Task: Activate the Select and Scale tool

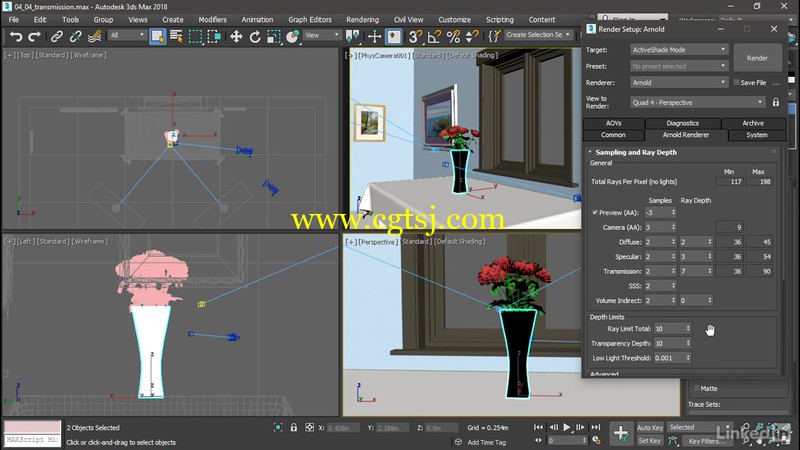Action: 274,36
